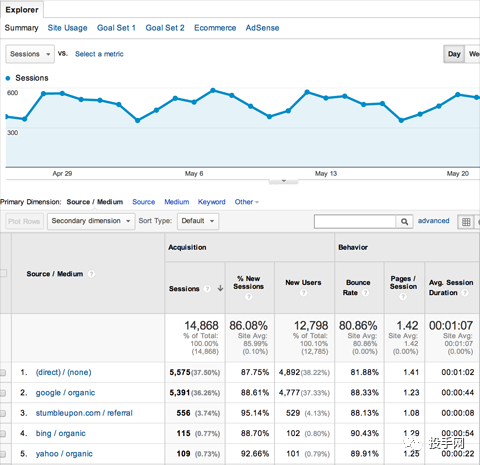
Task: Expand the Other dimension dropdown
Action: tap(247, 202)
